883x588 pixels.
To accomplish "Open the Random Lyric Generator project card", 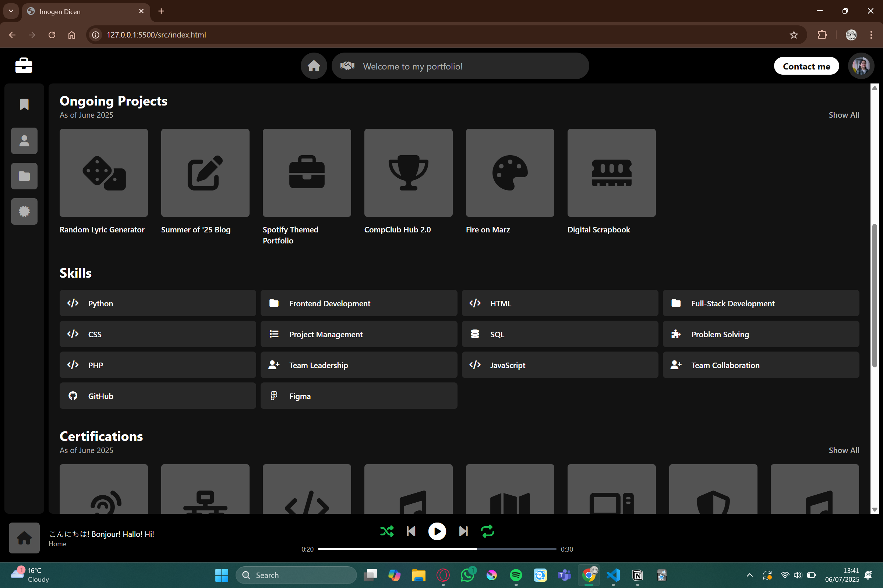I will [103, 173].
